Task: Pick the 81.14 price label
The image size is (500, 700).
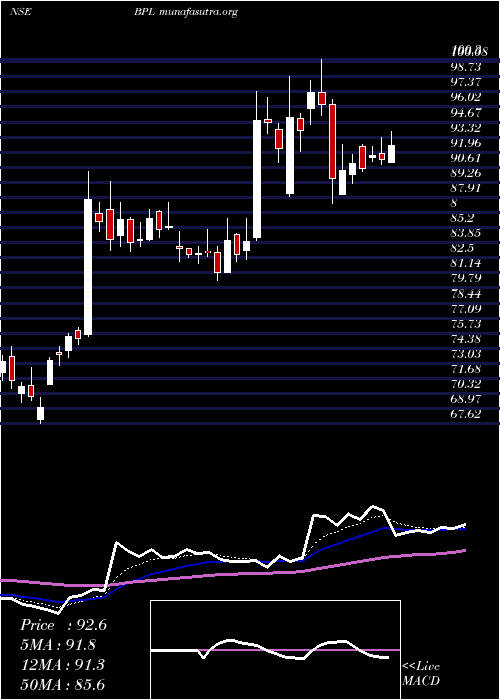Action: pyautogui.click(x=466, y=264)
